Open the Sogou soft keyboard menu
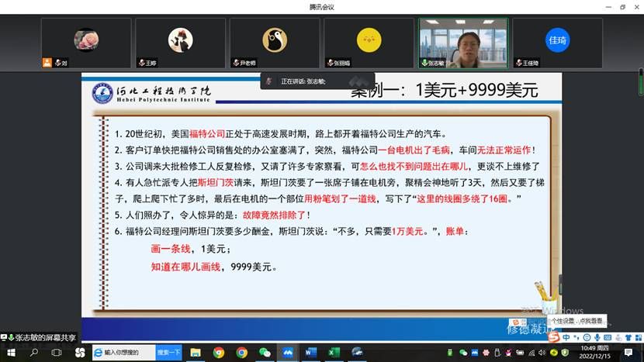Image resolution: width=644 pixels, height=362 pixels. click(606, 337)
